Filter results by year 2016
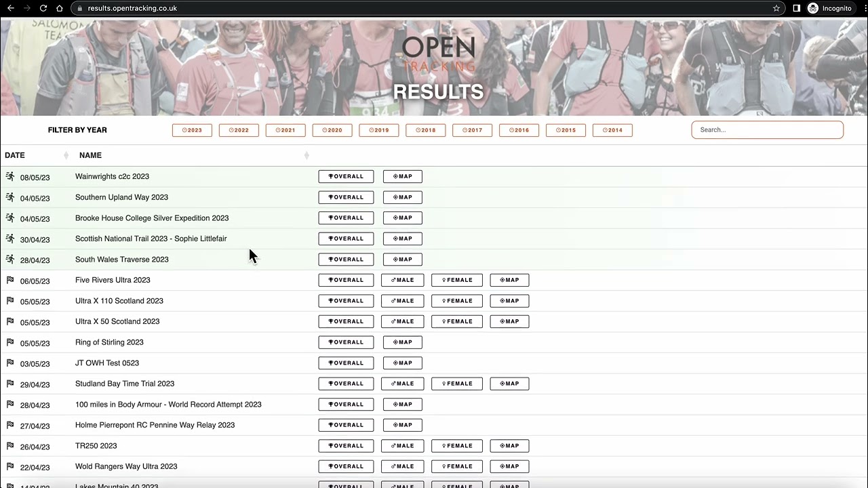 tap(519, 130)
